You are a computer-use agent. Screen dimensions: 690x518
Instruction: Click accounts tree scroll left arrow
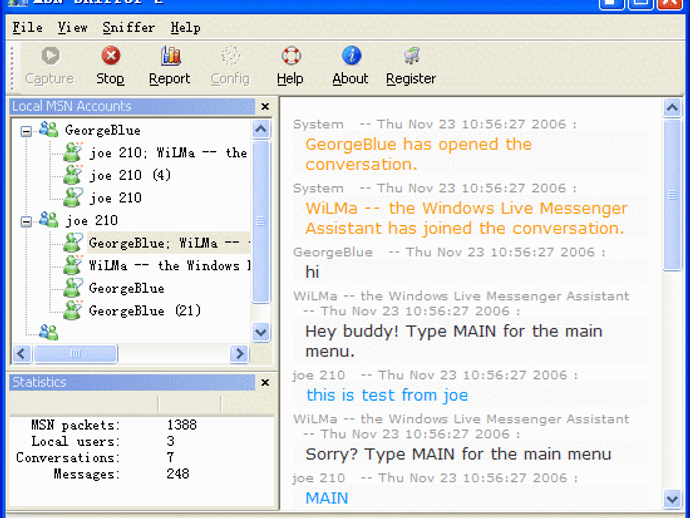click(22, 353)
